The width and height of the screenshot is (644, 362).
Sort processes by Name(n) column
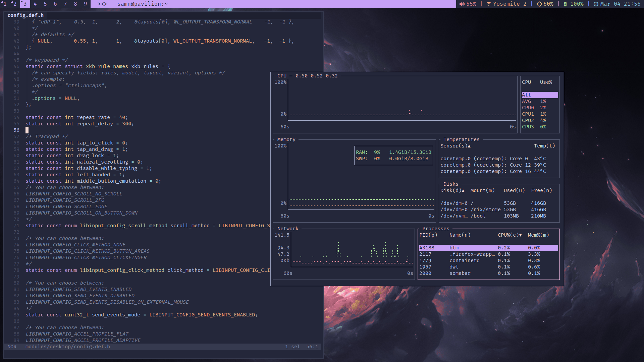point(460,235)
